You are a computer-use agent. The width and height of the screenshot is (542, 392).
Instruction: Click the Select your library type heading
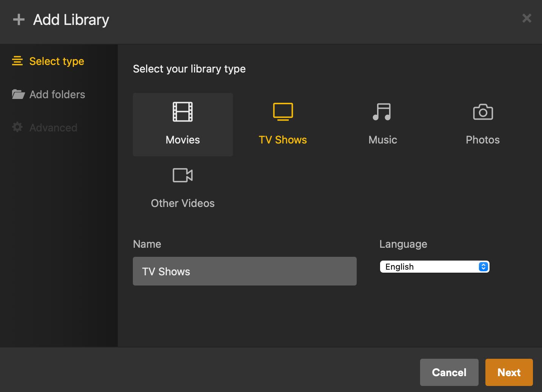pos(189,69)
